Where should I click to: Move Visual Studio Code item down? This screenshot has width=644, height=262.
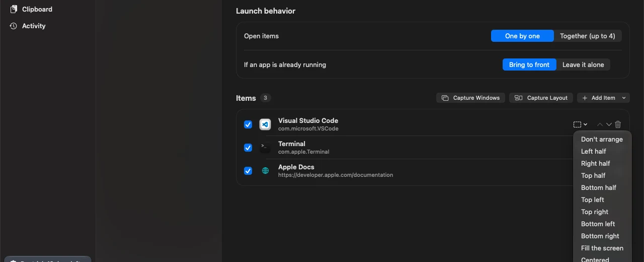point(609,124)
